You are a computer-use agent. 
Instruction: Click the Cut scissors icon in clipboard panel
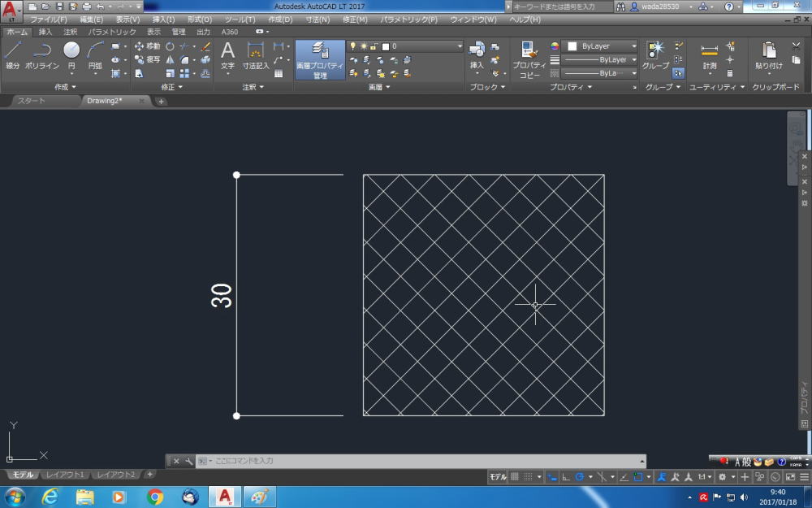[796, 46]
